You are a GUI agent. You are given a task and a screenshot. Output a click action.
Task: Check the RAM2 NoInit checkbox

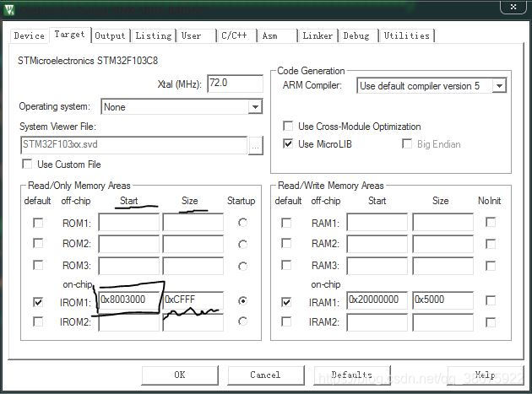491,244
